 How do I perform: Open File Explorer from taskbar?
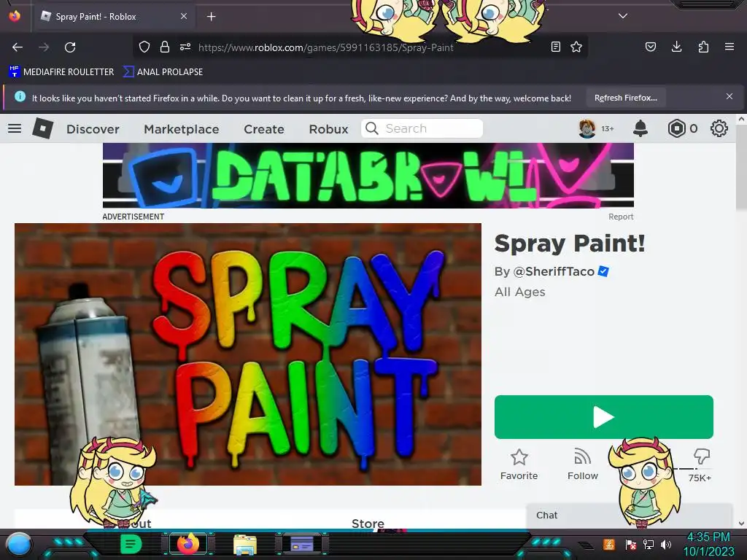245,544
